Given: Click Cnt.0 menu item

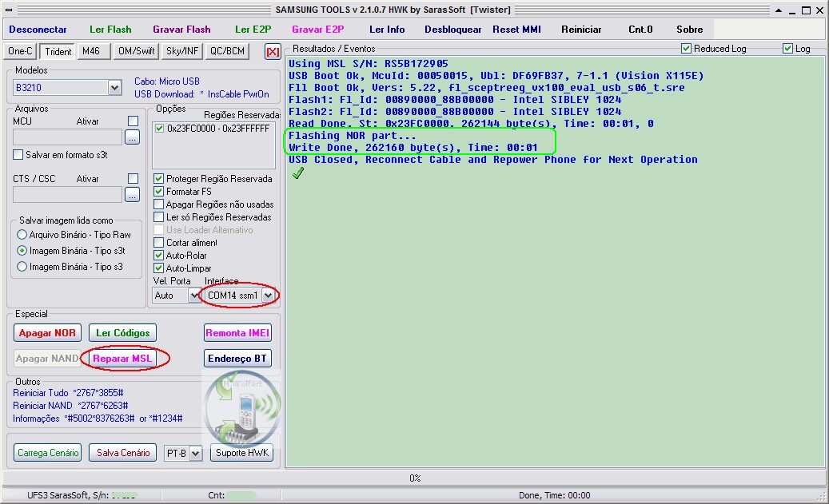Looking at the screenshot, I should pyautogui.click(x=640, y=30).
